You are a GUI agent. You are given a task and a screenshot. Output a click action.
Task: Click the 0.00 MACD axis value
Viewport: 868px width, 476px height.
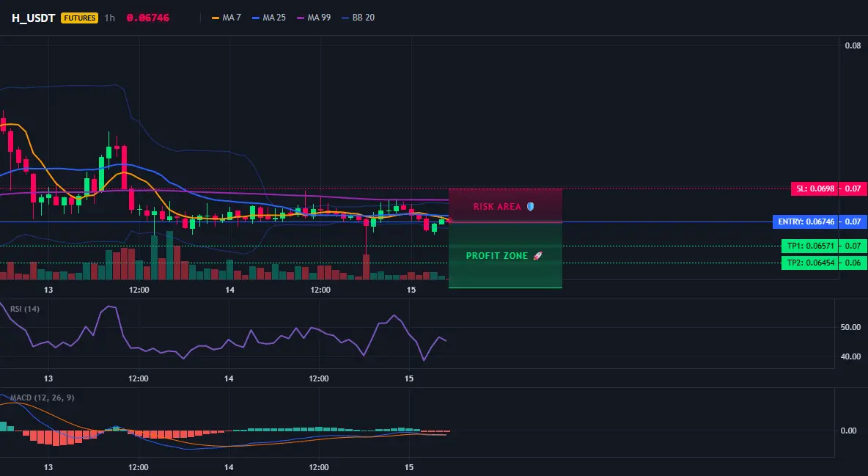[849, 431]
